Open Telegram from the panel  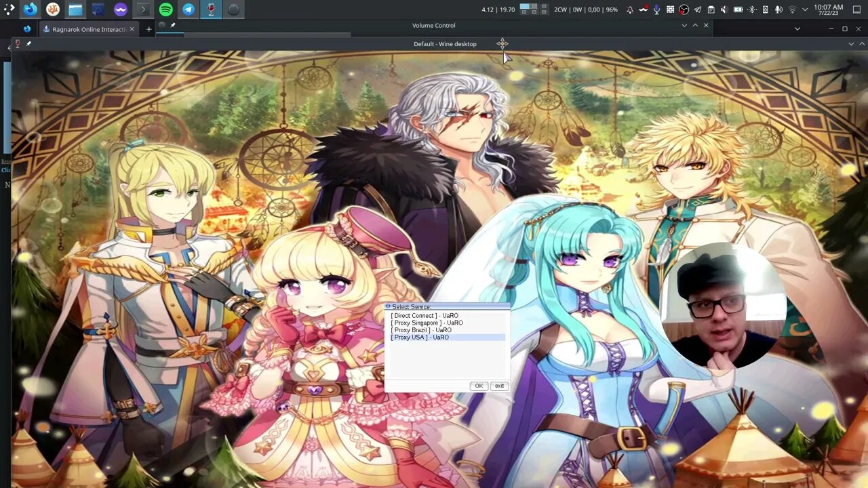(x=189, y=9)
